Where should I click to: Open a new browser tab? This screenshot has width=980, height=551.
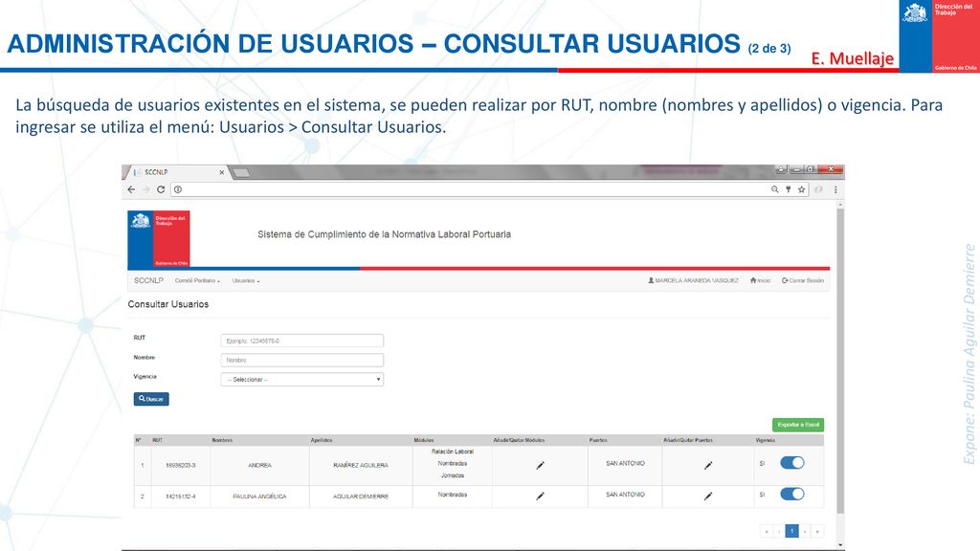(241, 172)
